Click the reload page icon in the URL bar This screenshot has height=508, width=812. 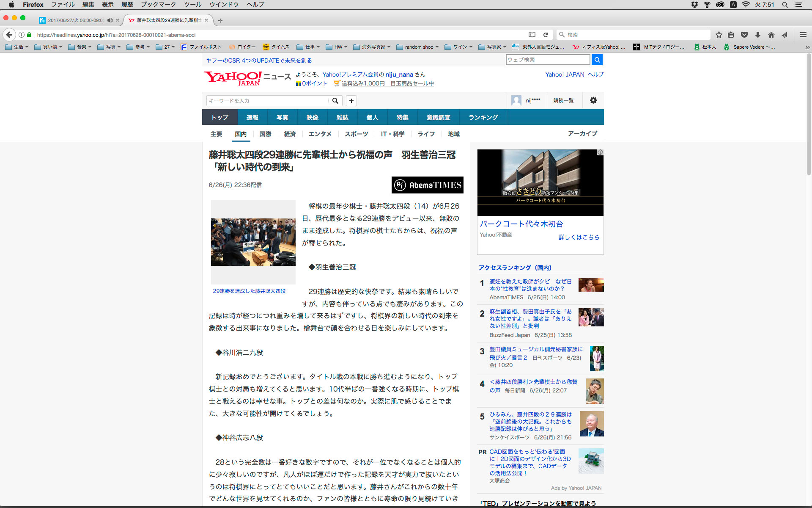(x=546, y=35)
